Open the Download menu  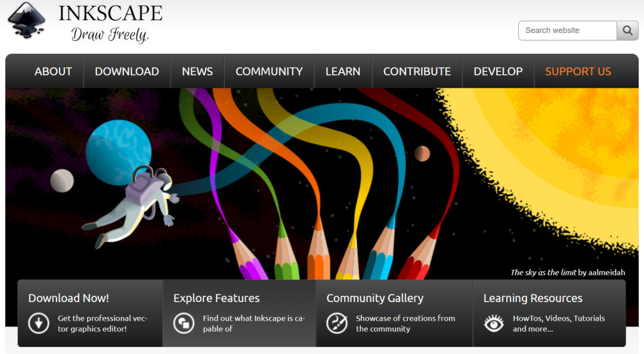pos(127,71)
